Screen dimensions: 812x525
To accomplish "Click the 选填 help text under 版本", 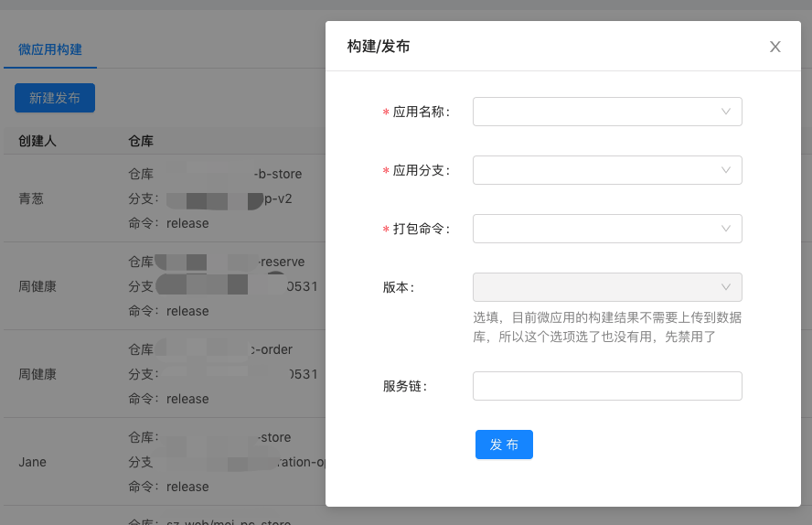I will pos(607,327).
